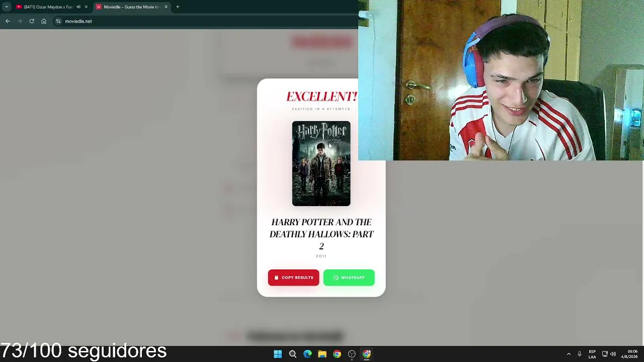The width and height of the screenshot is (644, 362).
Task: Open OBS Studio from the taskbar
Action: (x=352, y=354)
